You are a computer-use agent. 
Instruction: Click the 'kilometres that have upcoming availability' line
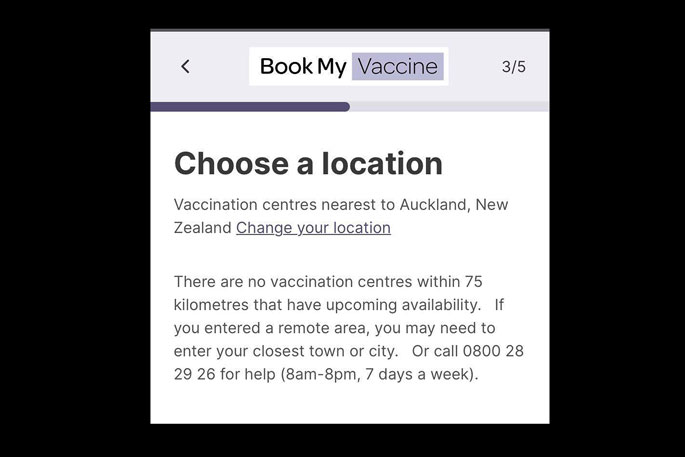pos(327,305)
